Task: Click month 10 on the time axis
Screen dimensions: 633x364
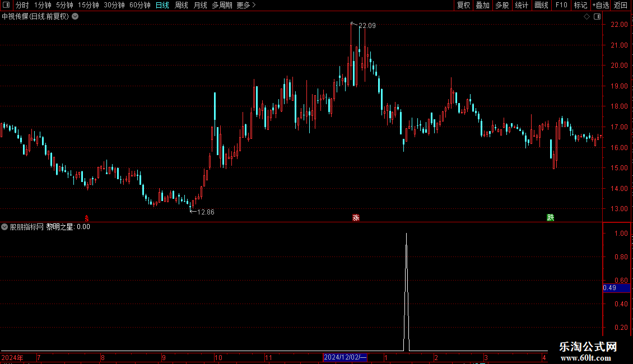Action: [x=218, y=357]
